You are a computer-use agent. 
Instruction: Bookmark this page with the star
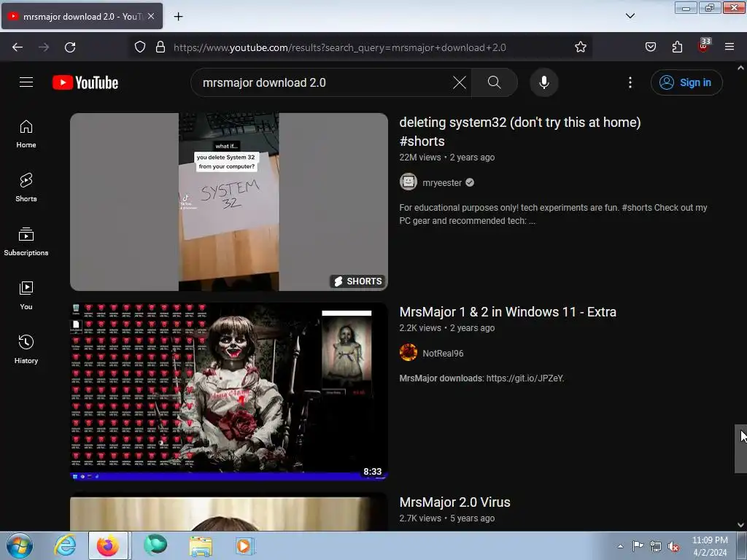pos(580,47)
